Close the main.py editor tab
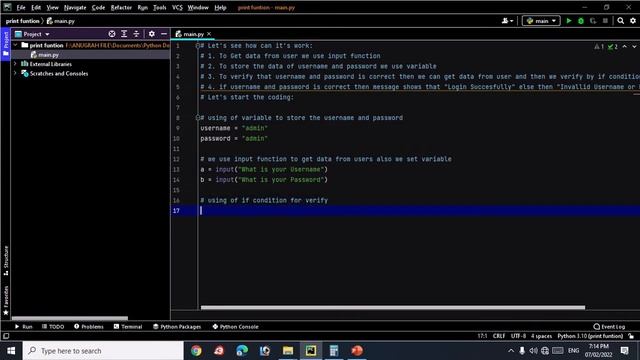640x360 pixels. pos(209,34)
